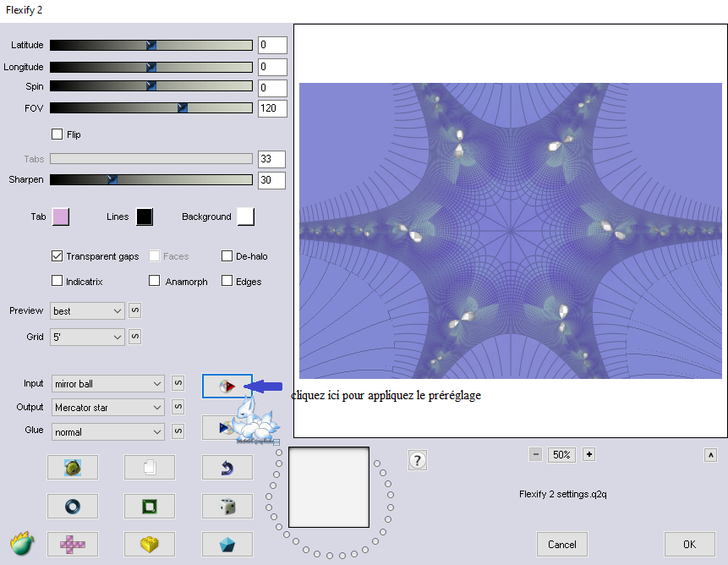Click the dark blue ring icon button
The width and height of the screenshot is (728, 565).
73,506
